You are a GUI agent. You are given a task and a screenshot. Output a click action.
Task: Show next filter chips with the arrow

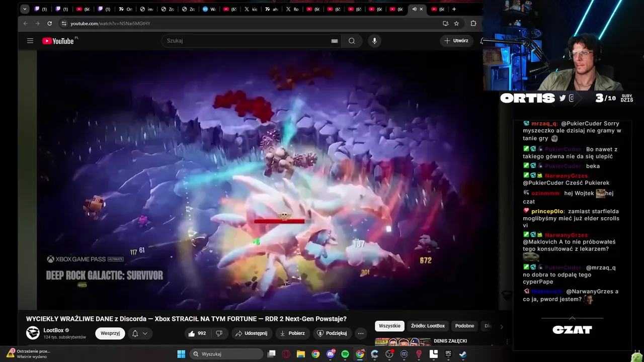coord(501,326)
